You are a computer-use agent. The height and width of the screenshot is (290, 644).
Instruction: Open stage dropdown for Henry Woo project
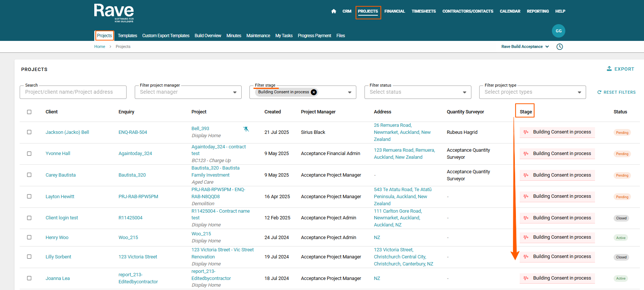pyautogui.click(x=557, y=237)
